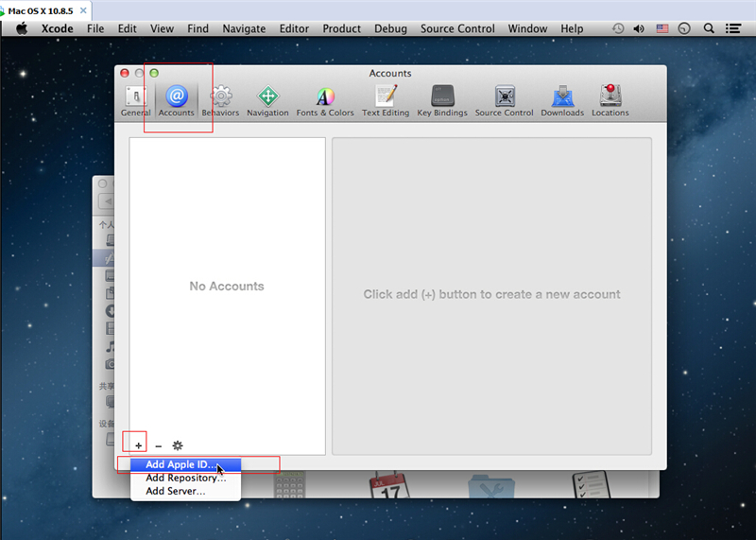Choose Add Repository… from menu
The width and height of the screenshot is (756, 540).
coord(185,478)
